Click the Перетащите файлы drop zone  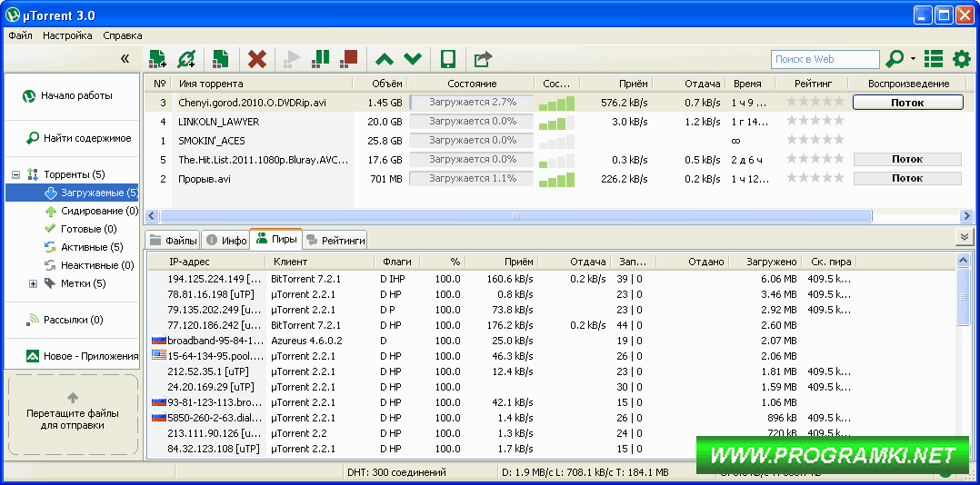click(73, 414)
